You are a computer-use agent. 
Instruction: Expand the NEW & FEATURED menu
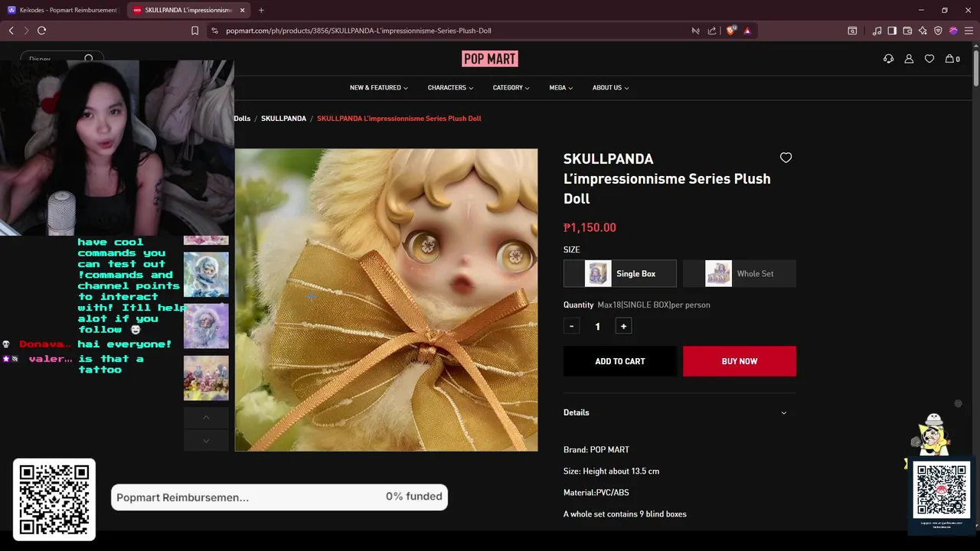(378, 88)
